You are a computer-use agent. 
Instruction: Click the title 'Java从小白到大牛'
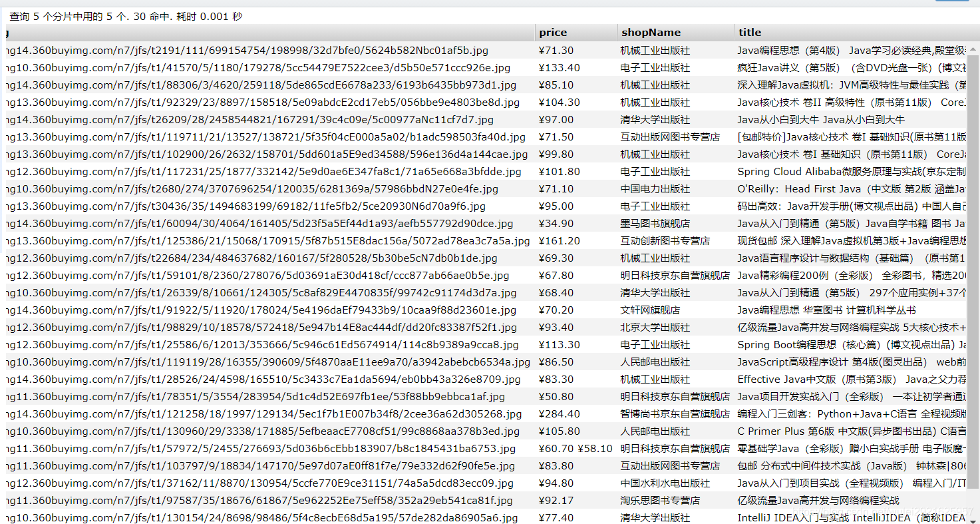(x=821, y=120)
